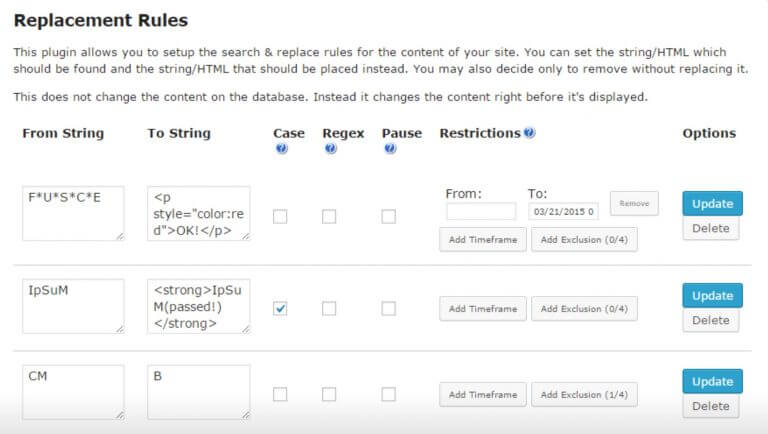
Task: Toggle Pause checkbox for IpSuM rule
Action: [389, 309]
